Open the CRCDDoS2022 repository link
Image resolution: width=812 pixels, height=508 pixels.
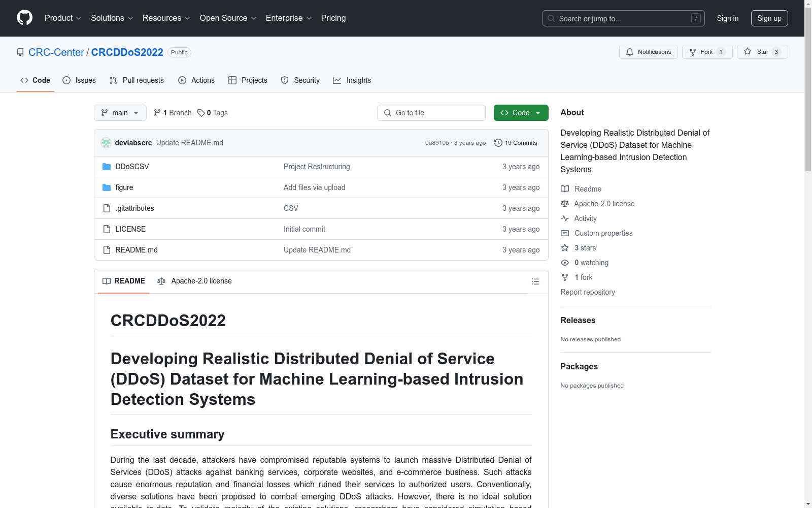point(127,52)
